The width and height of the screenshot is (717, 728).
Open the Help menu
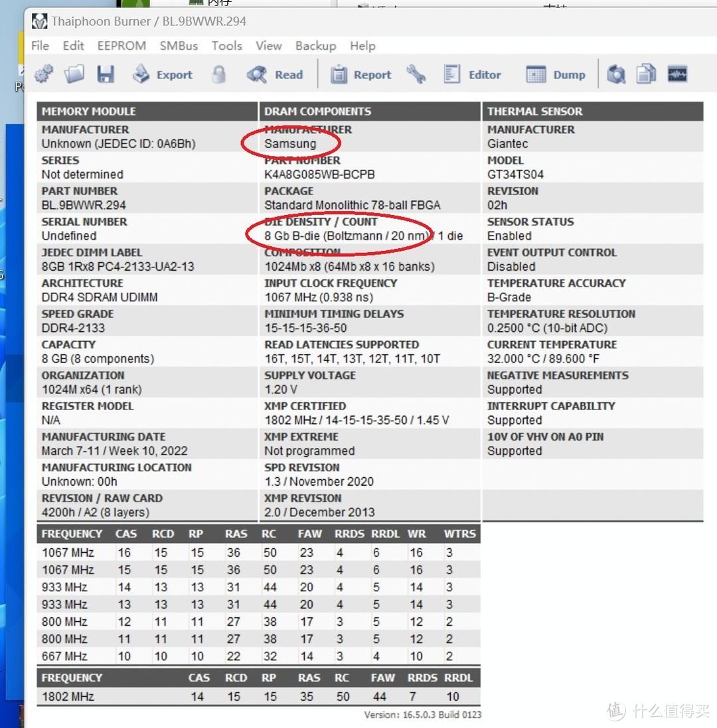click(362, 46)
